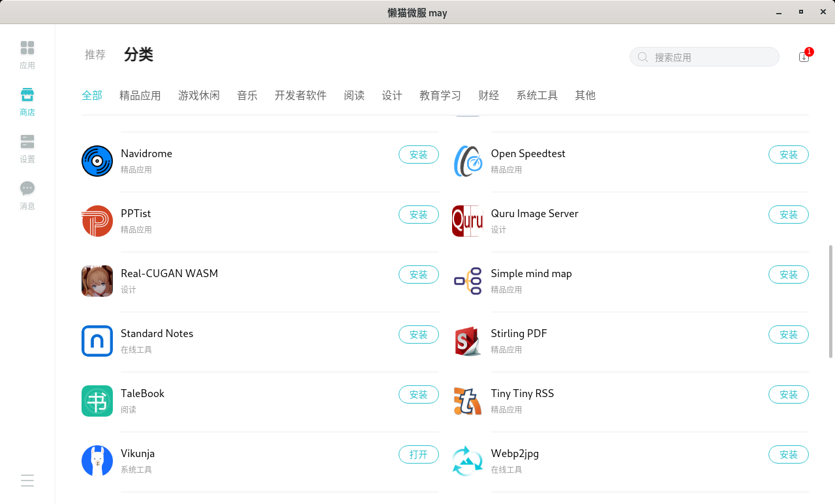Click the Open Speedtest gauge icon
Viewport: 835px width, 504px height.
(x=467, y=161)
